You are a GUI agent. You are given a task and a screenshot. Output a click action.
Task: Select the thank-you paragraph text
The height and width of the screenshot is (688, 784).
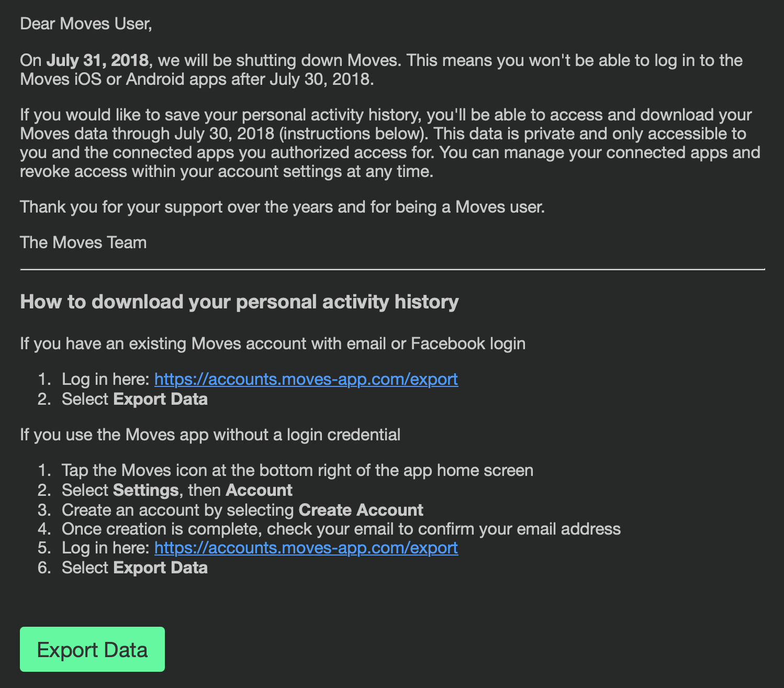[283, 206]
